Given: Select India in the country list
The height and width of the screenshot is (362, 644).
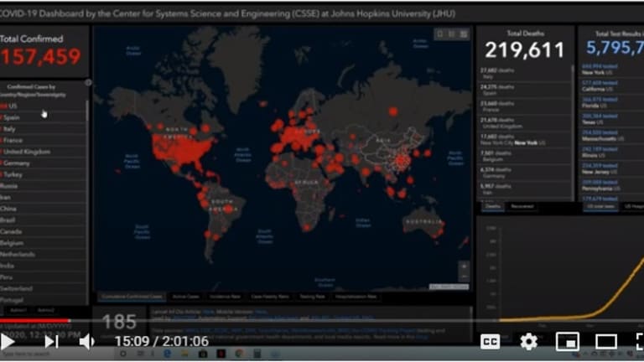Looking at the screenshot, I should click(x=43, y=266).
